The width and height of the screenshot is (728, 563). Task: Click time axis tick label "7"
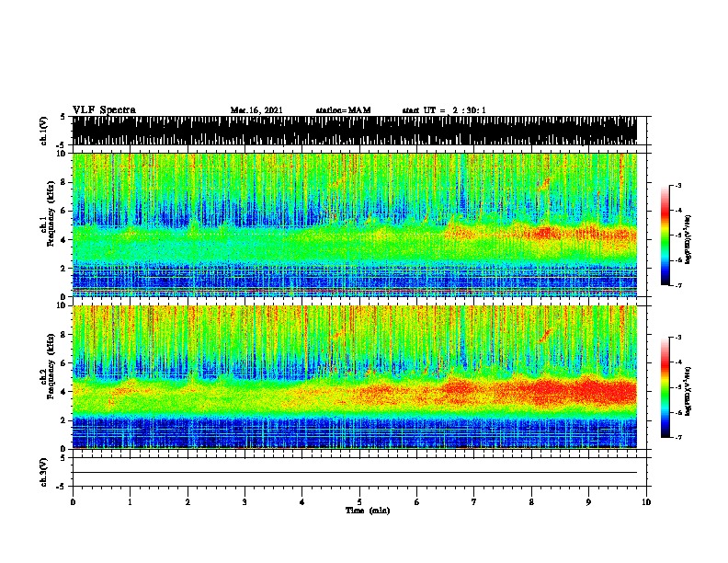click(474, 501)
